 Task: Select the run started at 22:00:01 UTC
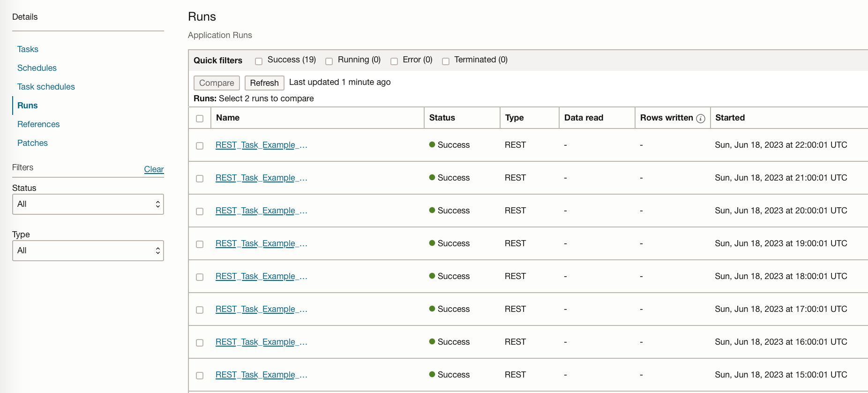tap(200, 146)
